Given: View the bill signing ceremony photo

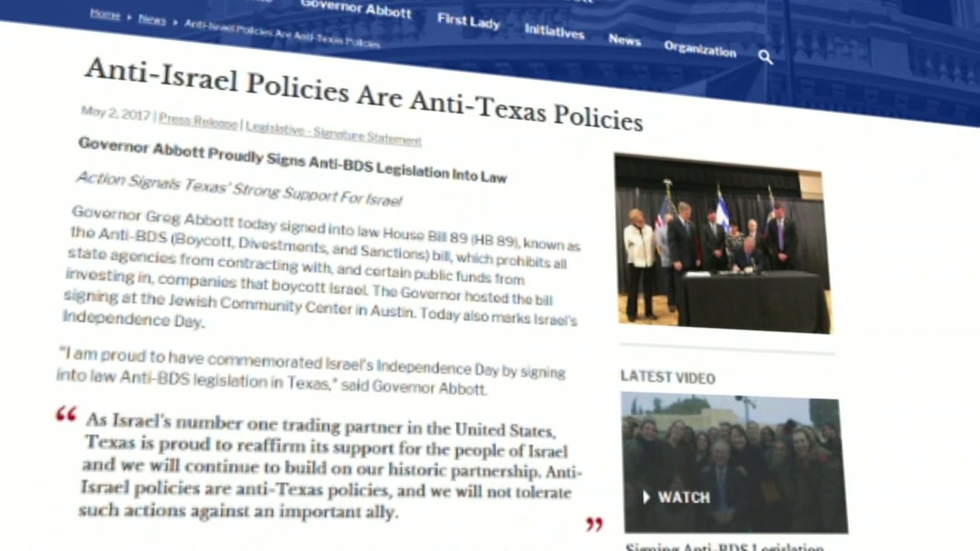Looking at the screenshot, I should tap(723, 245).
